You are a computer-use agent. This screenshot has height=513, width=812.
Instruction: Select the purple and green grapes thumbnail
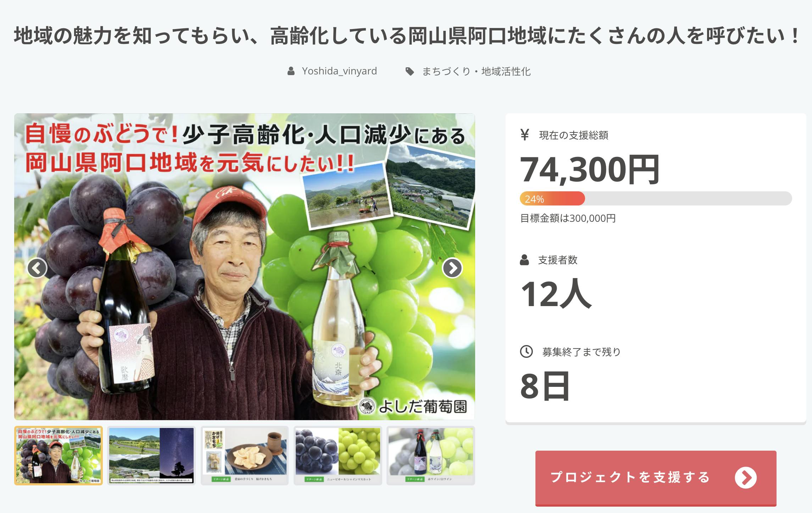(338, 456)
